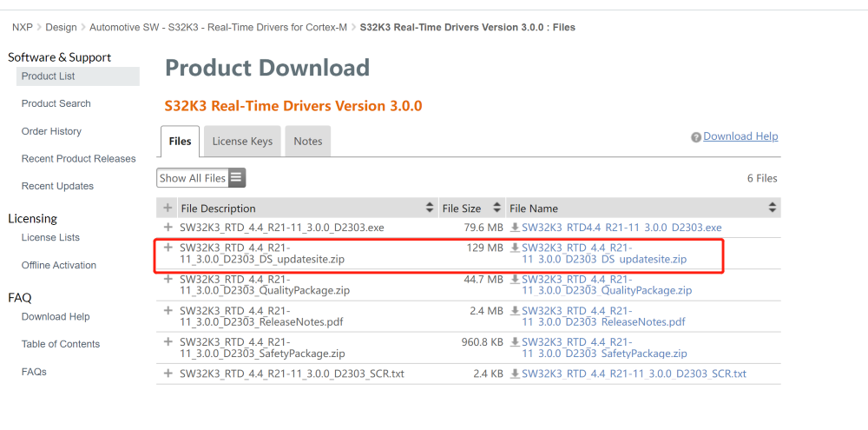Click download arrow icon beside SafetyPackage.zip
The image size is (868, 430).
[515, 342]
